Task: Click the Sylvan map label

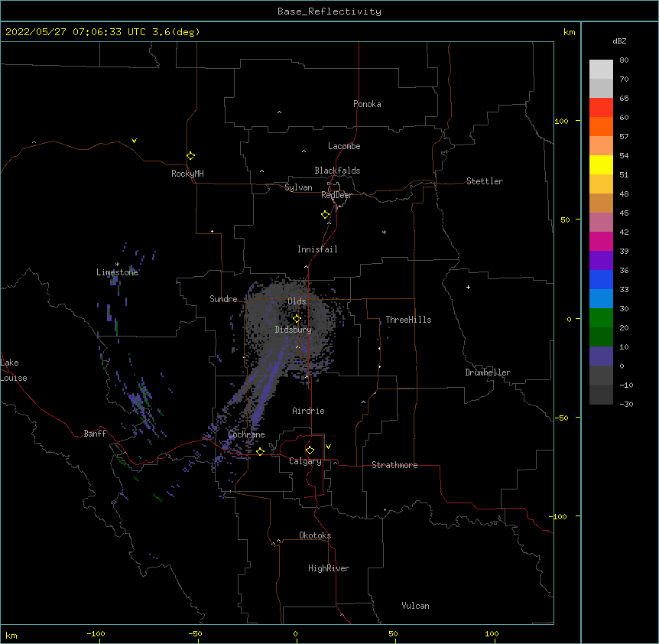Action: (x=298, y=187)
